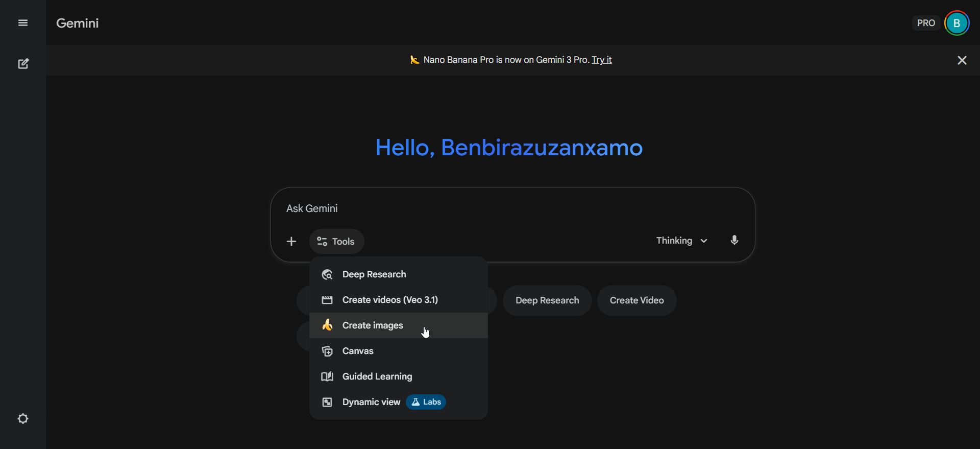980x449 pixels.
Task: Select Create videos (Veo 3.1) option
Action: pyautogui.click(x=390, y=300)
